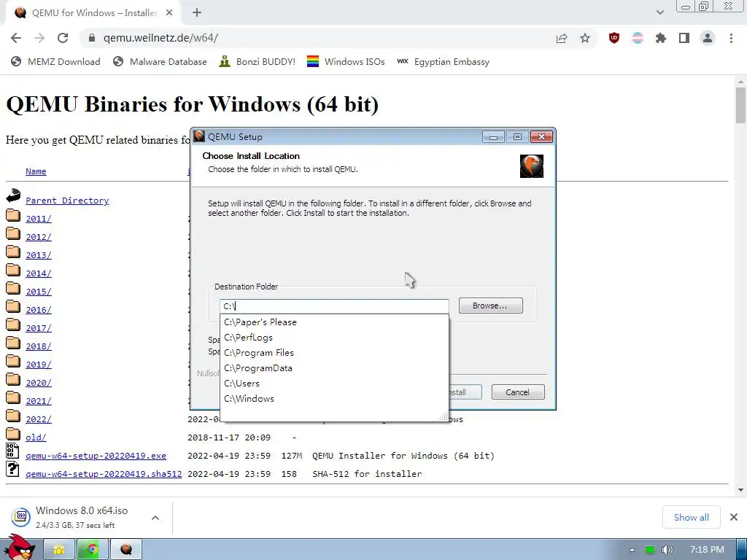Go back with the browser back arrow

coord(16,38)
